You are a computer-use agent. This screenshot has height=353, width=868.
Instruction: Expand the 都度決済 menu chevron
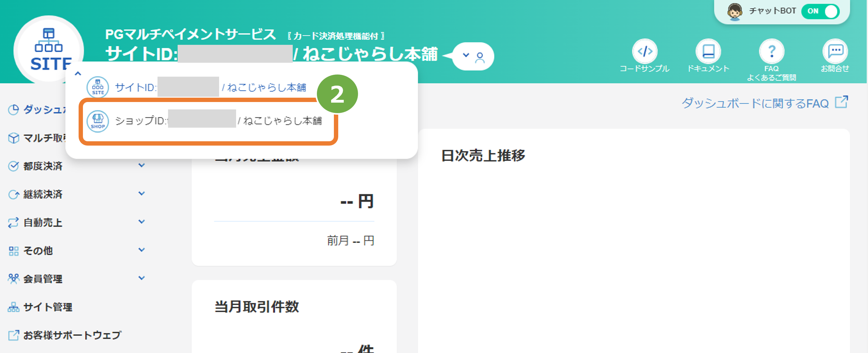[141, 165]
